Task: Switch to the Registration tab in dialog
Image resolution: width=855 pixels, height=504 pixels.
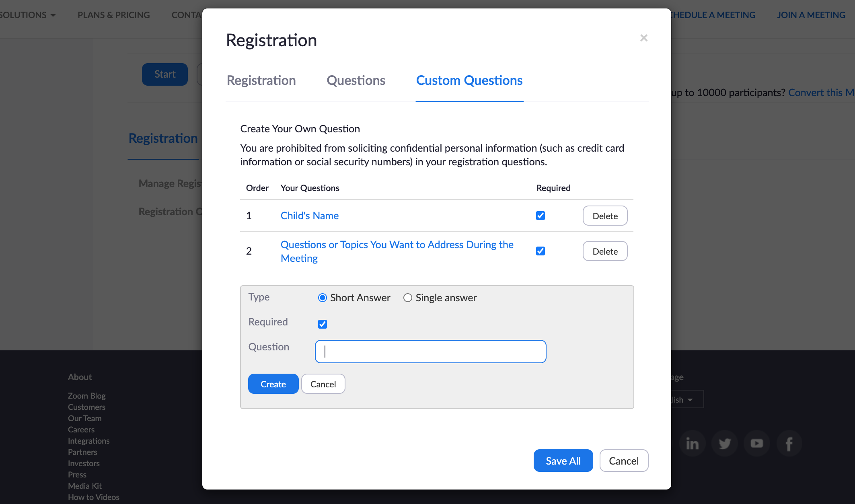Action: click(x=261, y=80)
